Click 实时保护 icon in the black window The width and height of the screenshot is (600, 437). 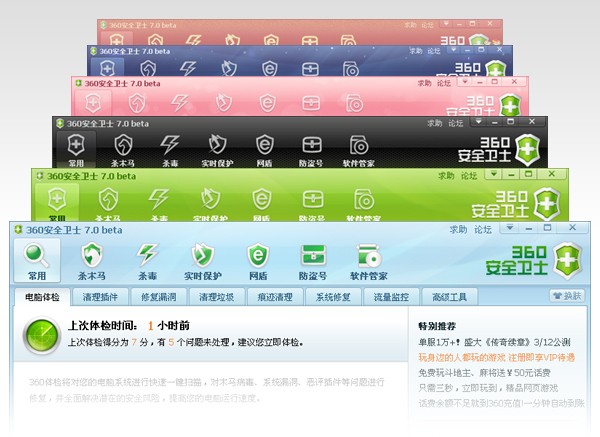point(217,145)
